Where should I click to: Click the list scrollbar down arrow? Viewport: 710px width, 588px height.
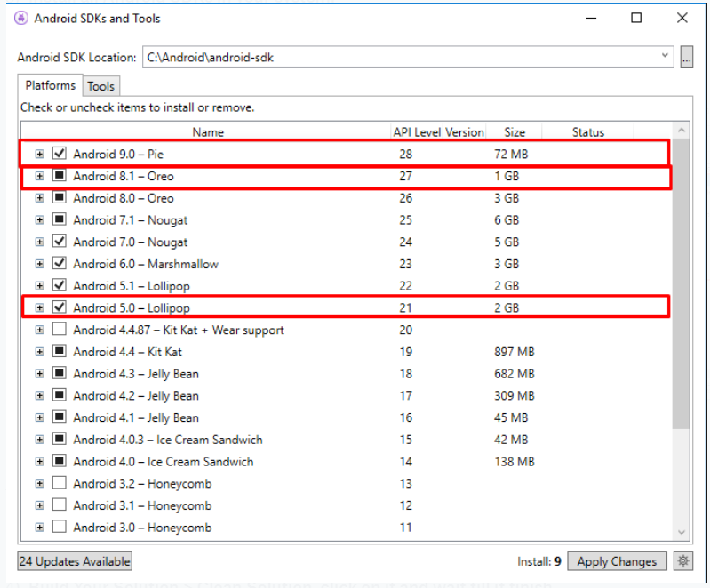681,532
